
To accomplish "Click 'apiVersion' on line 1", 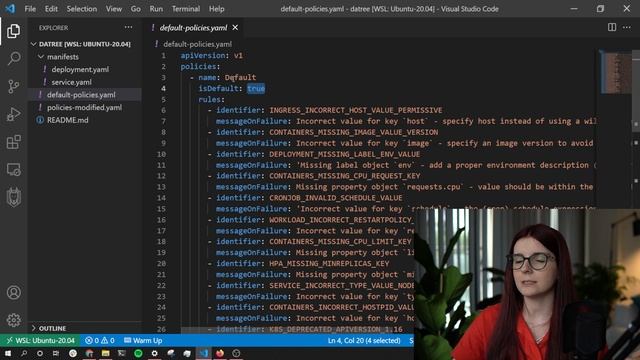I will point(203,55).
